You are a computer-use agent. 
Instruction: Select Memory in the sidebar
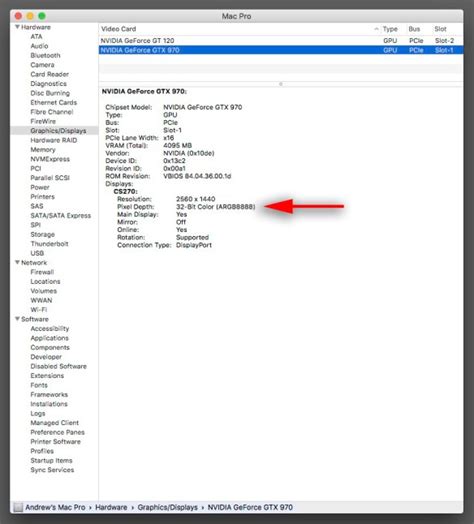coord(43,149)
